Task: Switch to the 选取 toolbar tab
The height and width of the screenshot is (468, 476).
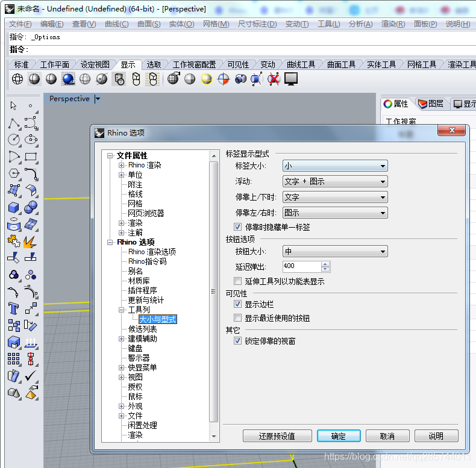Action: 154,64
